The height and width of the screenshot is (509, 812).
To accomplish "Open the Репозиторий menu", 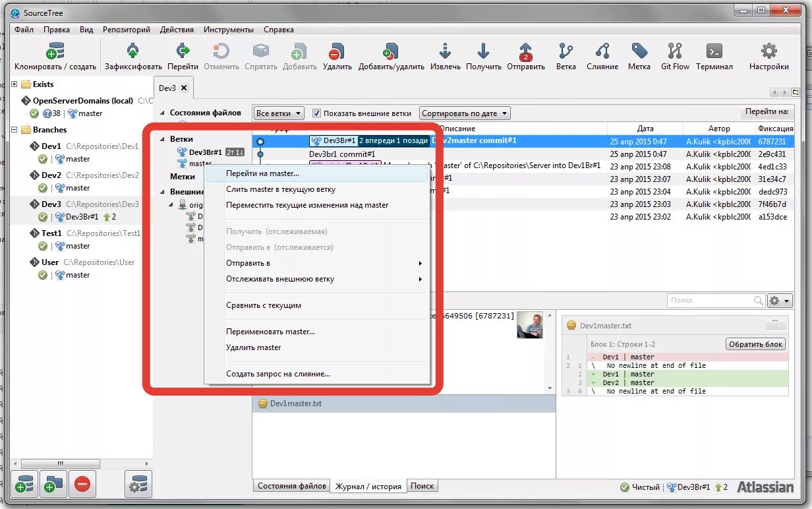I will pyautogui.click(x=127, y=30).
